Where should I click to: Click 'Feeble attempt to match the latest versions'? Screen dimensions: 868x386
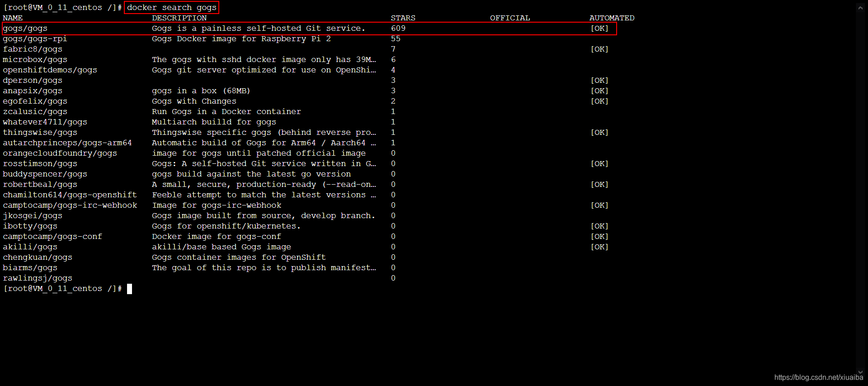(264, 195)
